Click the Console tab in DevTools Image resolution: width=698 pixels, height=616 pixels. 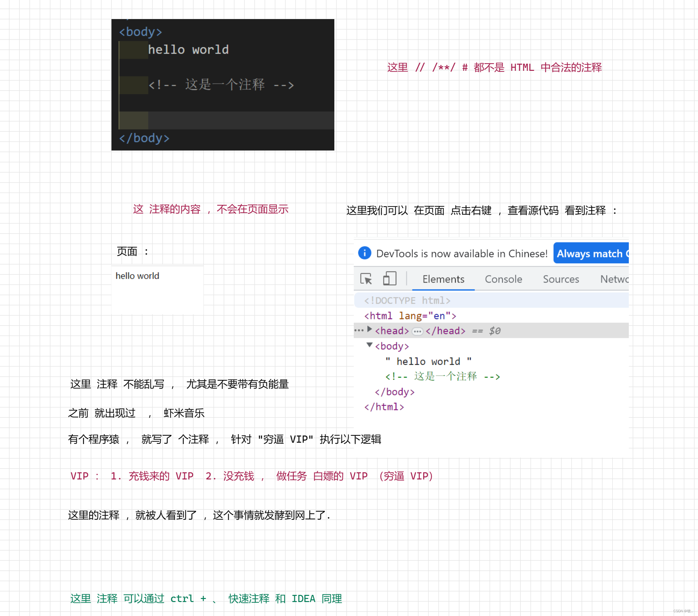pyautogui.click(x=502, y=279)
